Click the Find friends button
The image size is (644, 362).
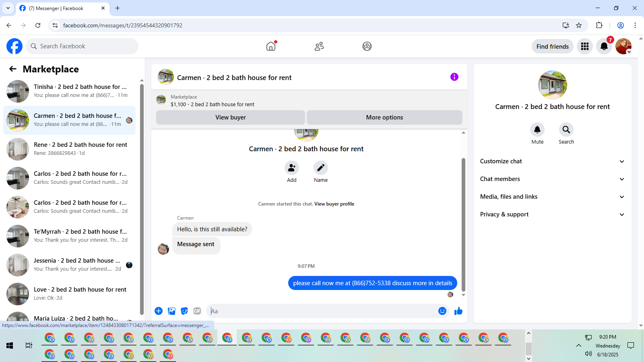point(553,46)
